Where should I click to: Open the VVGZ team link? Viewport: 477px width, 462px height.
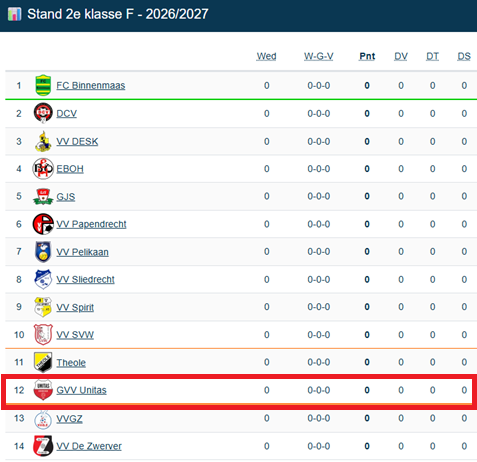coord(69,418)
